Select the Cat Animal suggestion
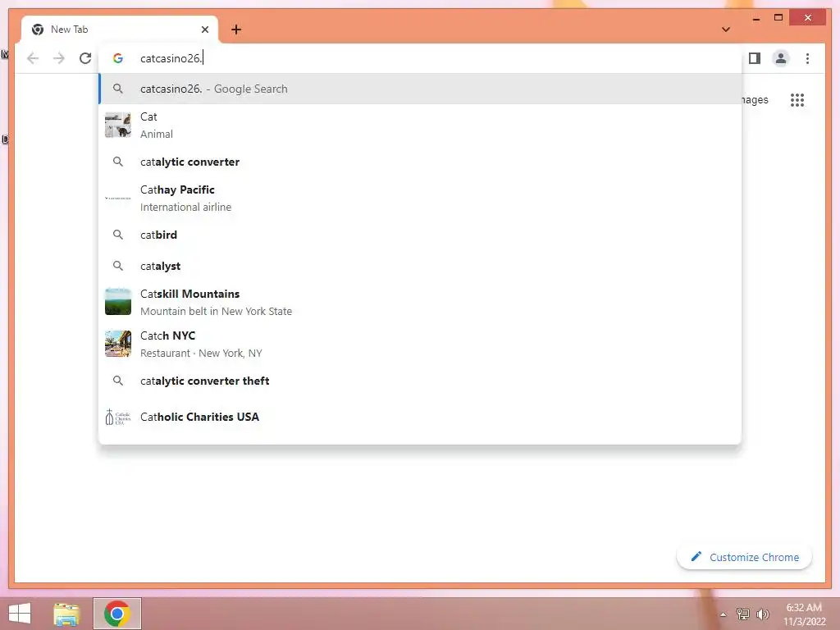Screen dimensions: 840x630 (420, 126)
